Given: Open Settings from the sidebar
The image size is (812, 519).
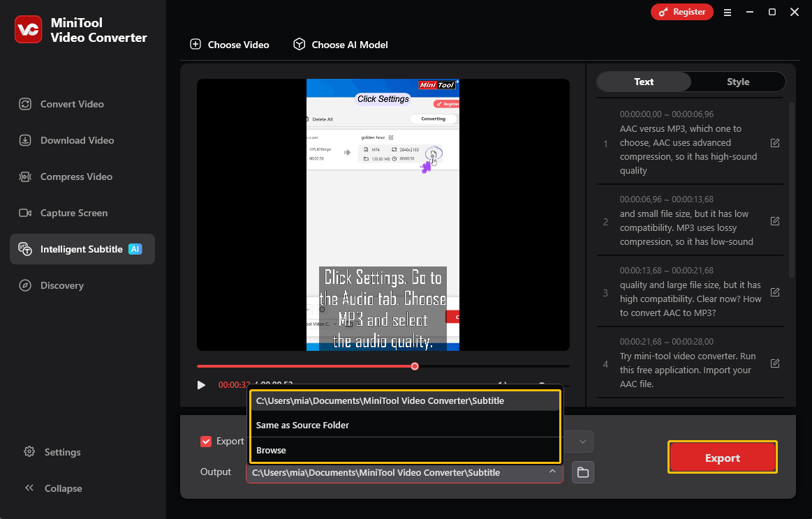Looking at the screenshot, I should pyautogui.click(x=62, y=452).
